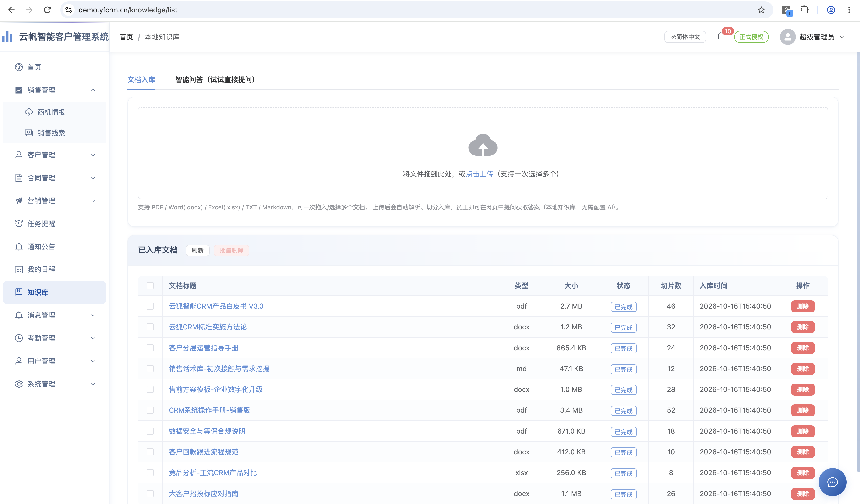
Task: Open 任务提醒 in sidebar
Action: pyautogui.click(x=55, y=224)
